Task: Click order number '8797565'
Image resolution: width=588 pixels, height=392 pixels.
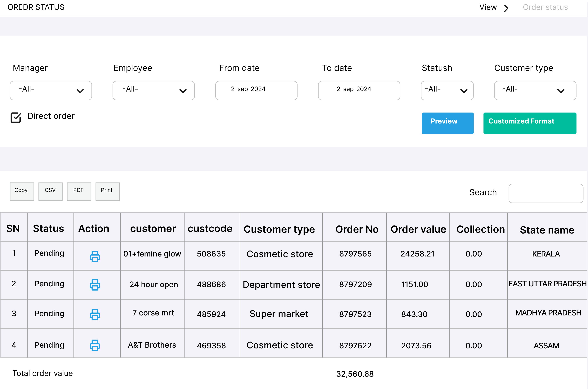Action: click(x=355, y=254)
